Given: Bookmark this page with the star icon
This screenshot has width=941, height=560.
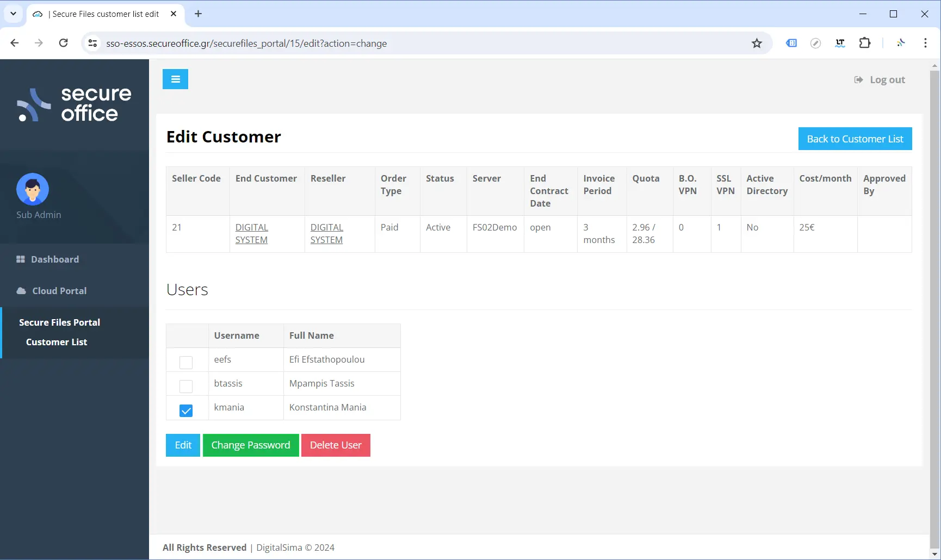Looking at the screenshot, I should point(757,43).
